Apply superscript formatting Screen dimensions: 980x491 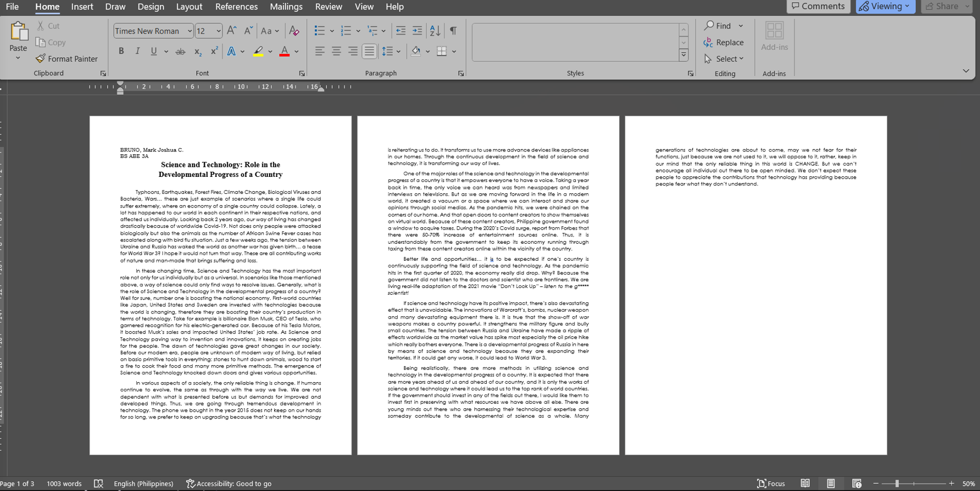pyautogui.click(x=214, y=52)
